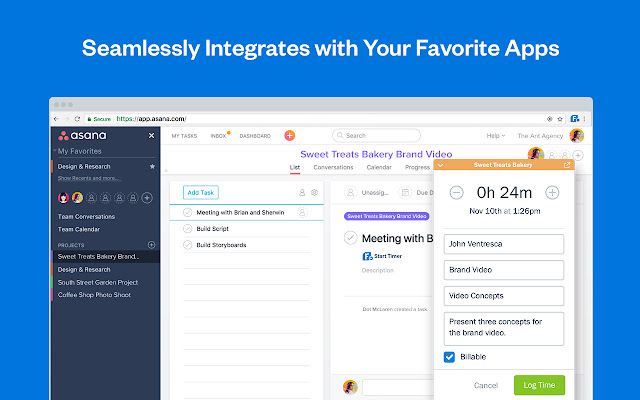Open timer popup in new window icon
This screenshot has width=640, height=400.
pos(567,165)
